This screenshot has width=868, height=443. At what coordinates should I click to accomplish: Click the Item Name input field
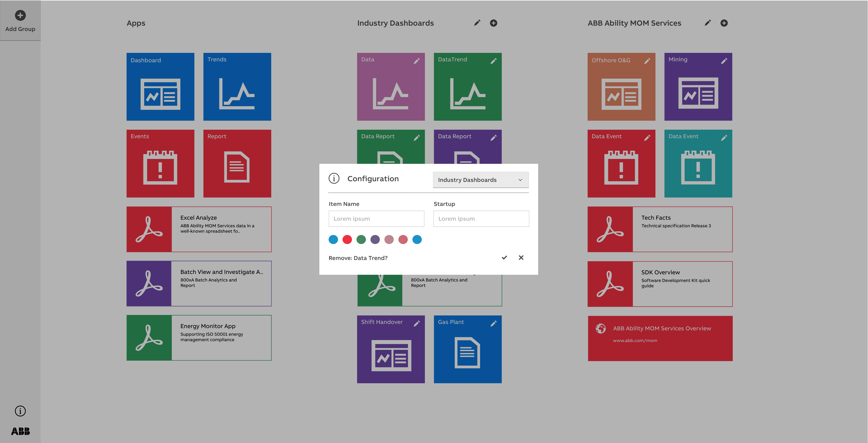[376, 219]
